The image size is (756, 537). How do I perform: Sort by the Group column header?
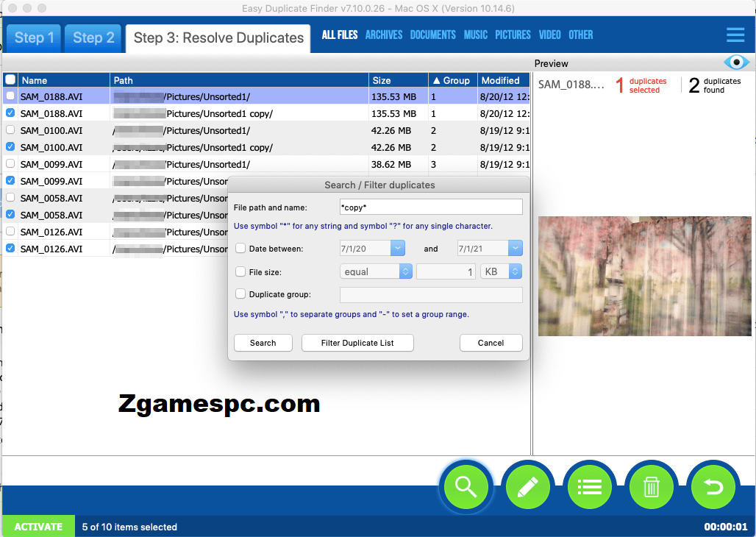pyautogui.click(x=452, y=80)
